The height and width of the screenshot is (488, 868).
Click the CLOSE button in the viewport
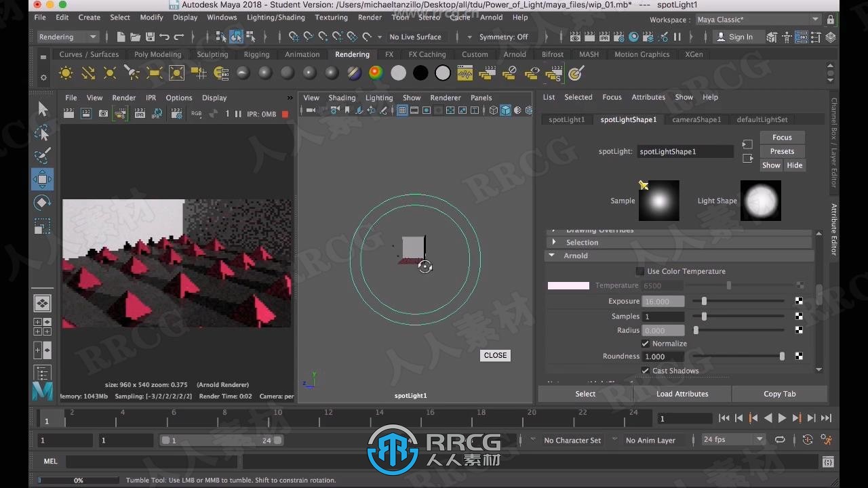495,355
